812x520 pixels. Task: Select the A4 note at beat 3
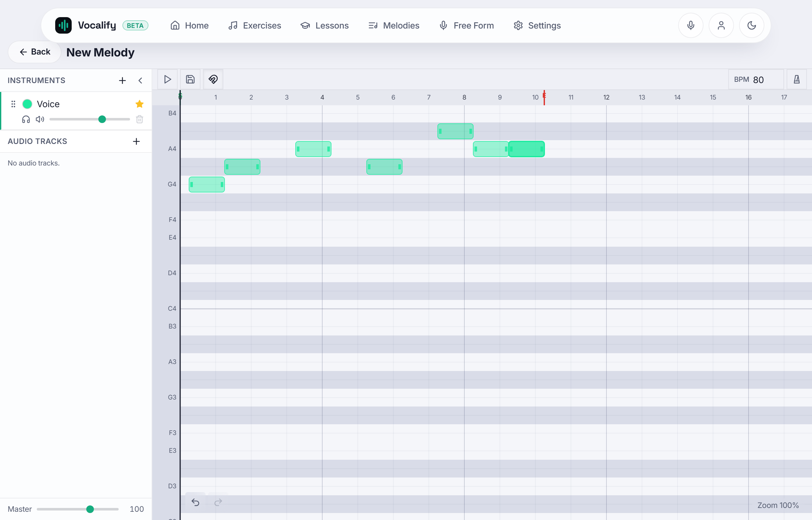click(x=313, y=149)
